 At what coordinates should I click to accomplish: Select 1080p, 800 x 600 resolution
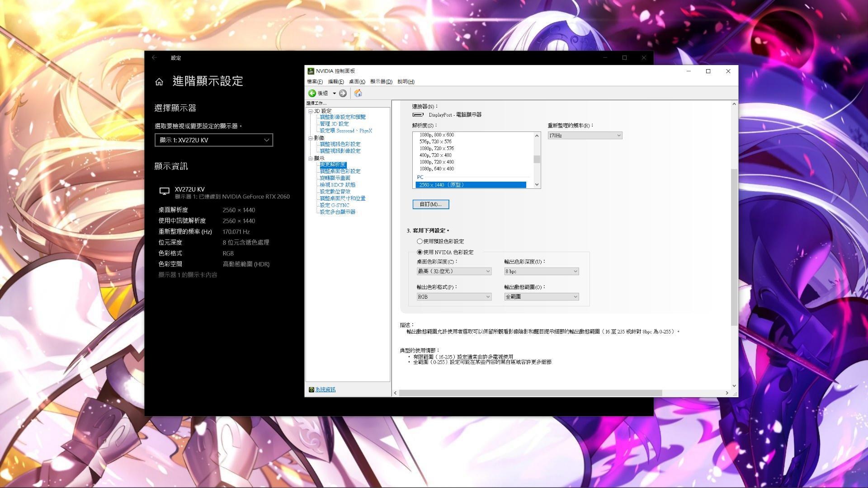tap(436, 135)
